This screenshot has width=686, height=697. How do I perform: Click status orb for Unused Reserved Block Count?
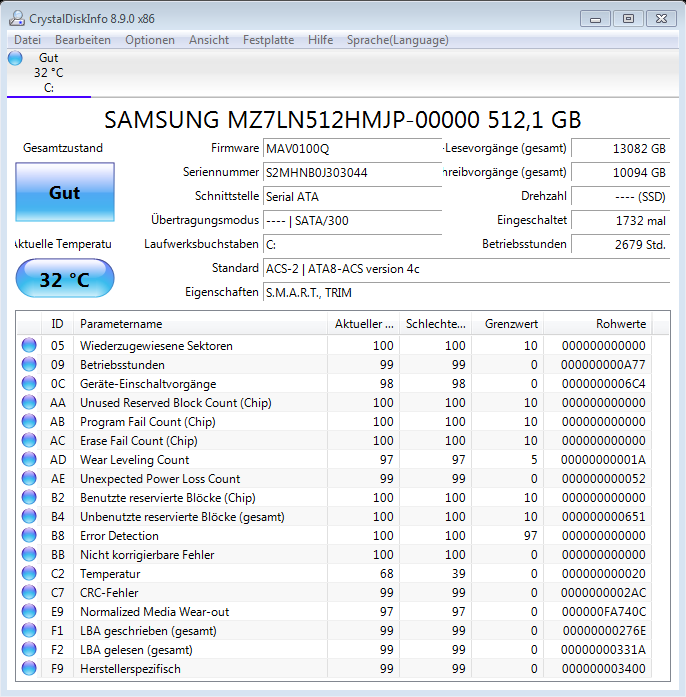click(x=29, y=402)
